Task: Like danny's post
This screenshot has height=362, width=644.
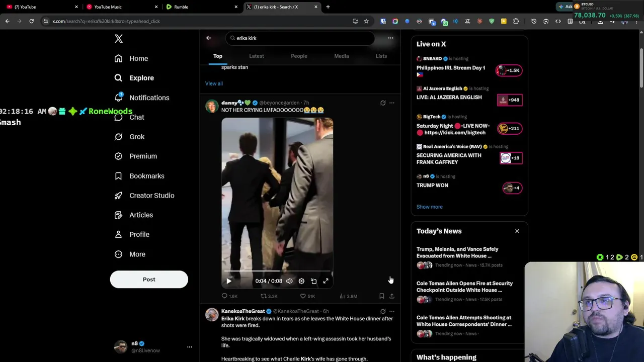Action: 307,296
